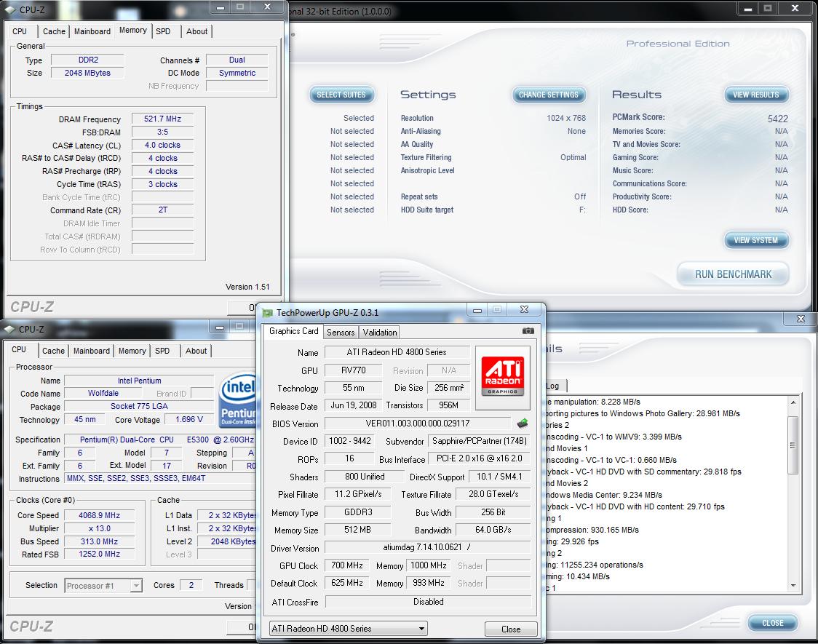This screenshot has width=818, height=644.
Task: Click the top CPU-Z window title icon
Action: [10, 9]
